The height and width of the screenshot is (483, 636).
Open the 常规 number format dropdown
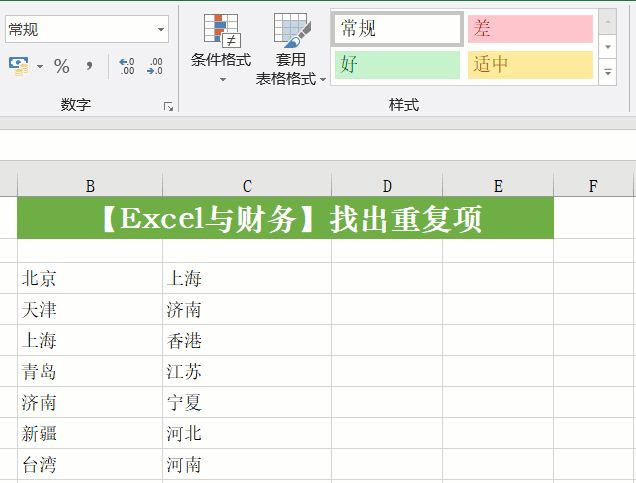(x=161, y=29)
